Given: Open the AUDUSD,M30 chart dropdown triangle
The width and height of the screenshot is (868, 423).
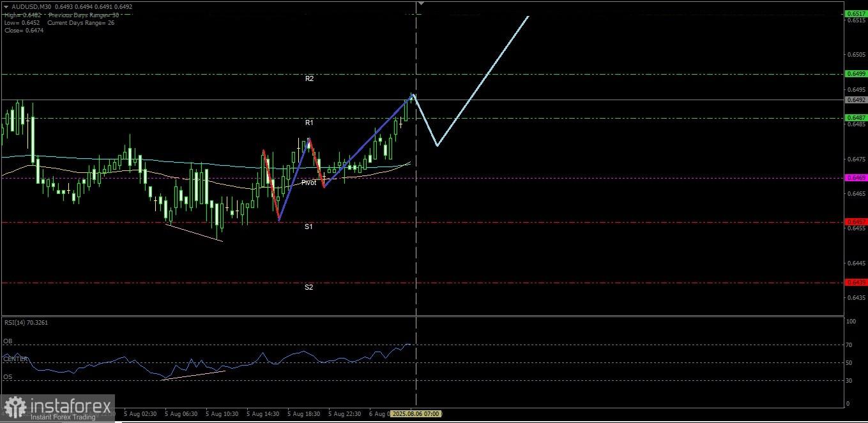Looking at the screenshot, I should click(6, 8).
